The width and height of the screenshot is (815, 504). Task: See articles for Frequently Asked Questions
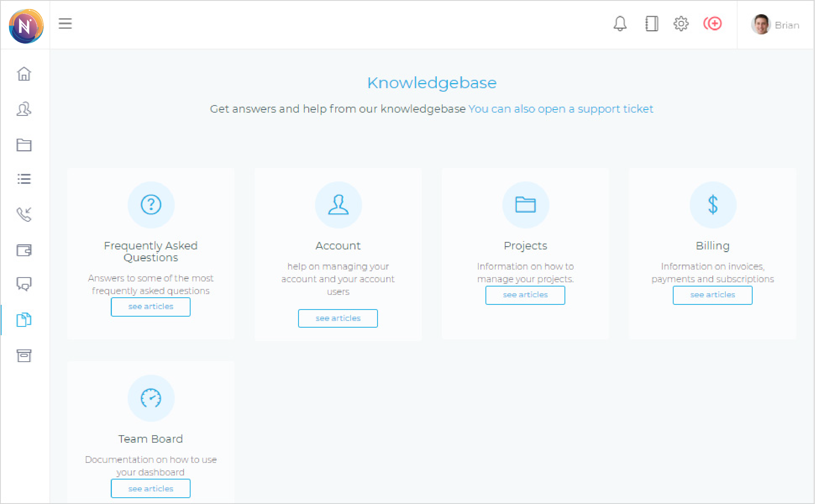click(151, 307)
